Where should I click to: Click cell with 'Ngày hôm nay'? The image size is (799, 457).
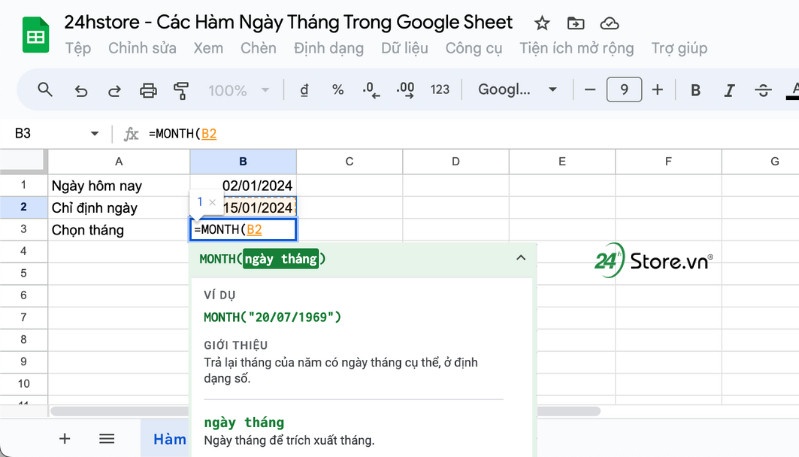coord(119,185)
